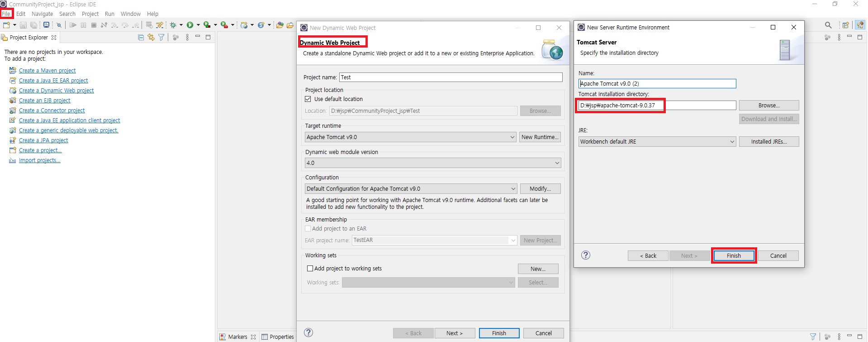Click the Save All icon in toolbar
Image resolution: width=868 pixels, height=342 pixels.
[33, 25]
